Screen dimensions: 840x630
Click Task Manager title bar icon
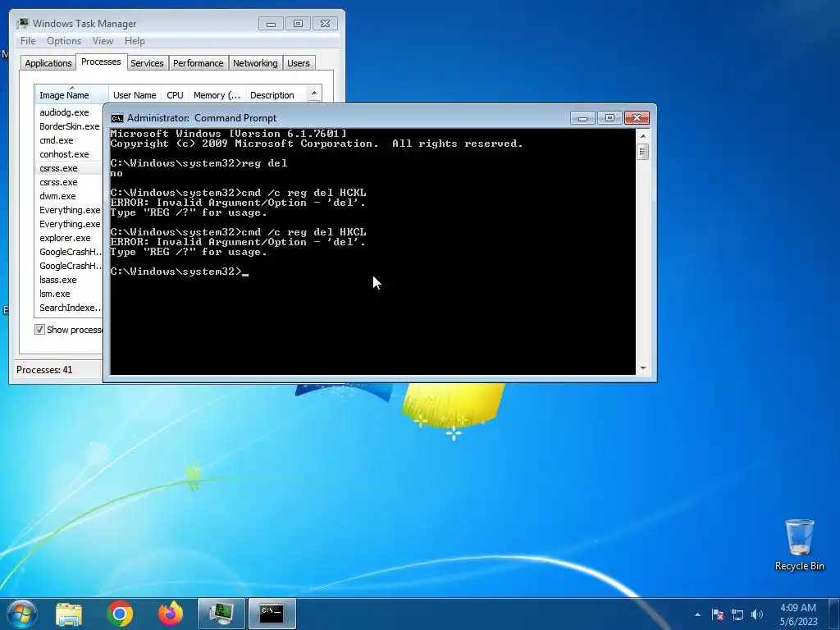[x=22, y=24]
